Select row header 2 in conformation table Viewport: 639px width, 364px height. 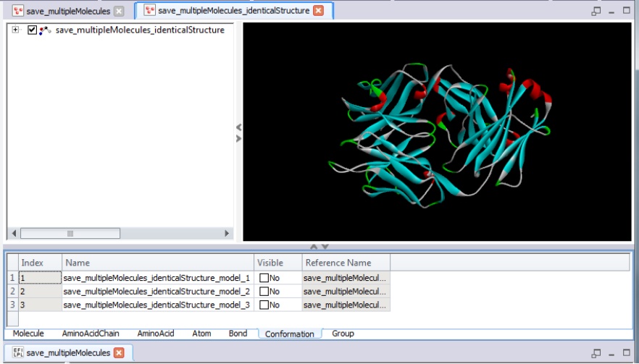[x=12, y=292]
